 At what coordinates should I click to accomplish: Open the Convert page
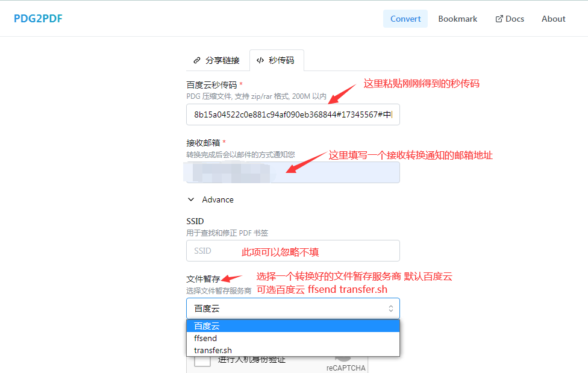coord(405,19)
